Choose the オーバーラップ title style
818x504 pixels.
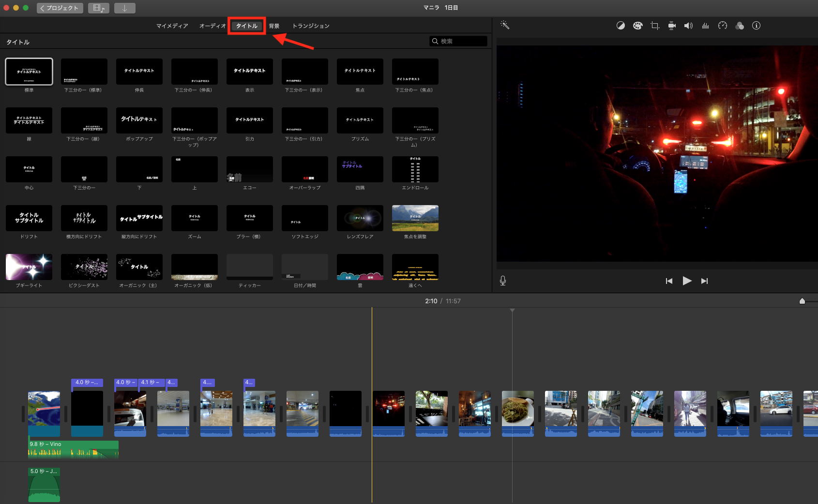[305, 169]
